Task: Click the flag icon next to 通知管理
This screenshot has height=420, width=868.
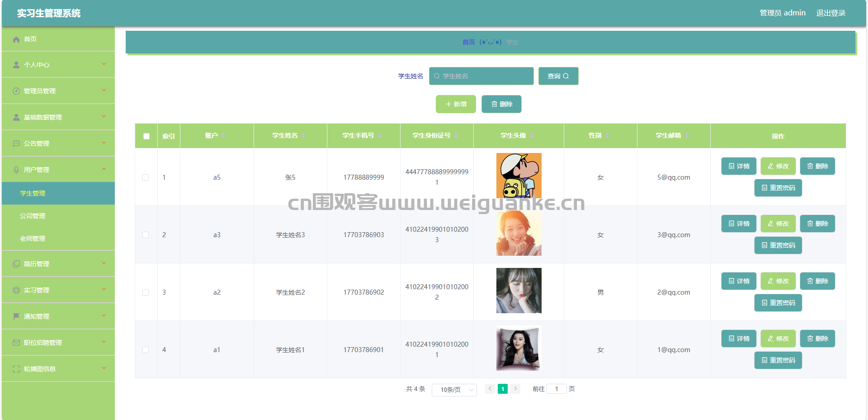Action: [x=16, y=316]
